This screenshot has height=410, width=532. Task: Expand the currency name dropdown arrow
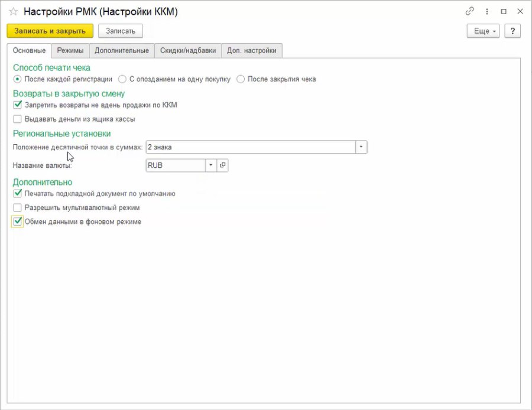pos(210,165)
